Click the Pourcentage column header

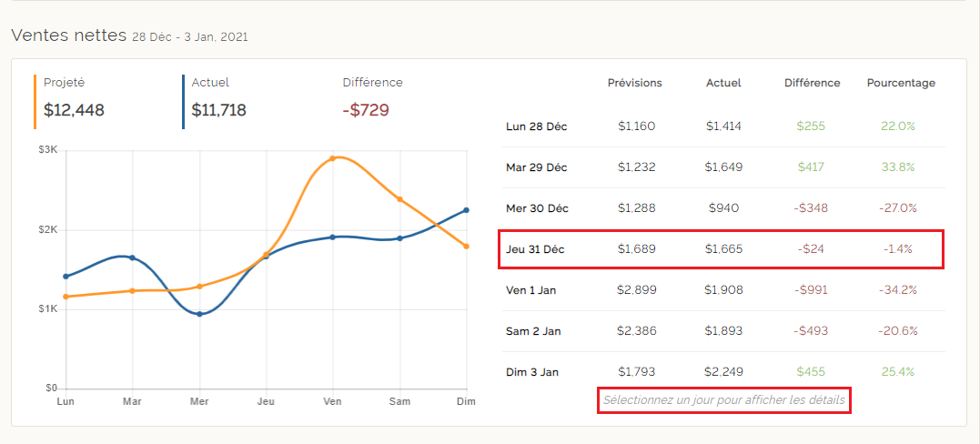[900, 83]
